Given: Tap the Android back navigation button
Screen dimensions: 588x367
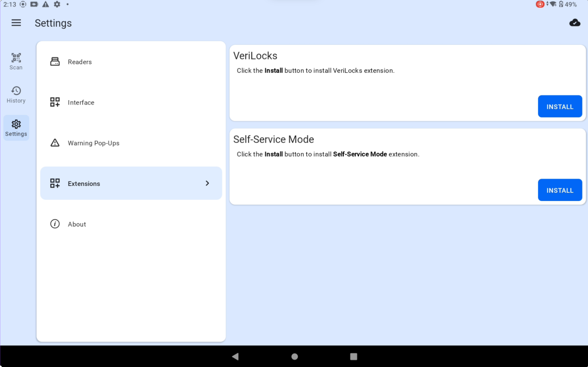Looking at the screenshot, I should click(235, 356).
